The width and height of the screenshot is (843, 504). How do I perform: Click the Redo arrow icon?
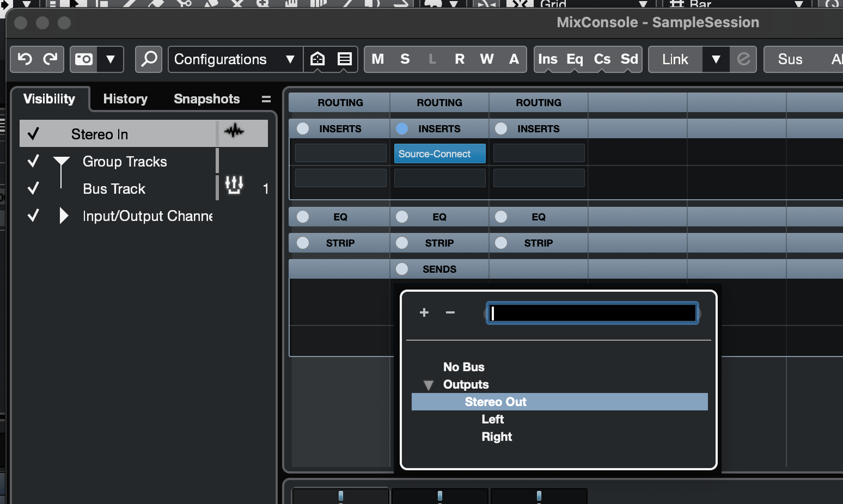(50, 59)
